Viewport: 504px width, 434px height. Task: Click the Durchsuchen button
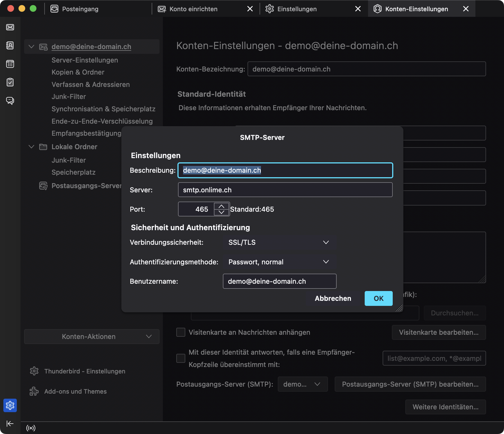click(x=455, y=313)
